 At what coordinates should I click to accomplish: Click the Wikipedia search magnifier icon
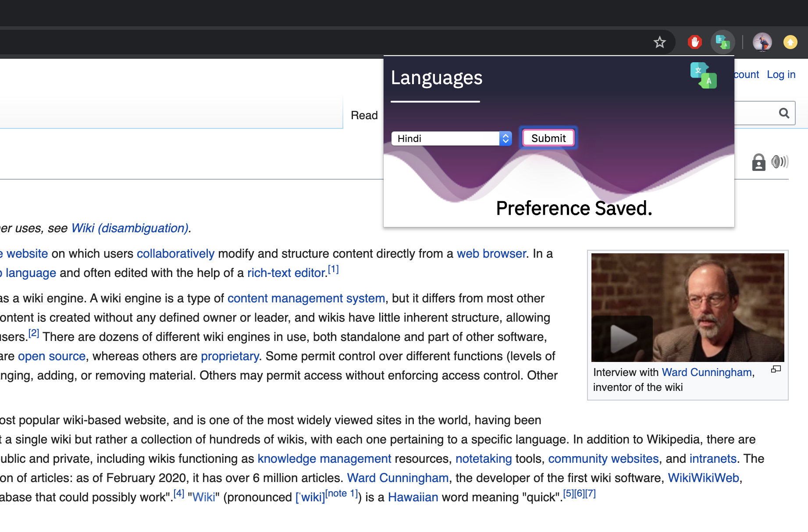point(784,113)
